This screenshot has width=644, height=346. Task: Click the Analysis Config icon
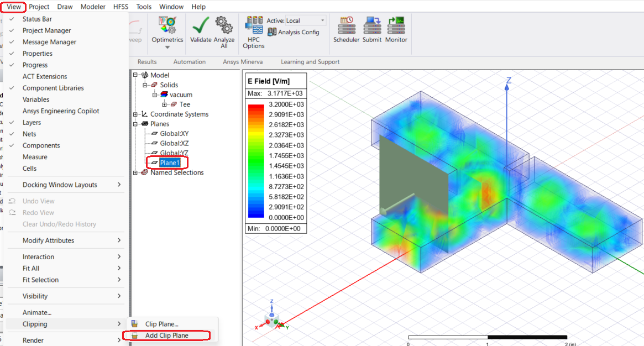click(272, 32)
